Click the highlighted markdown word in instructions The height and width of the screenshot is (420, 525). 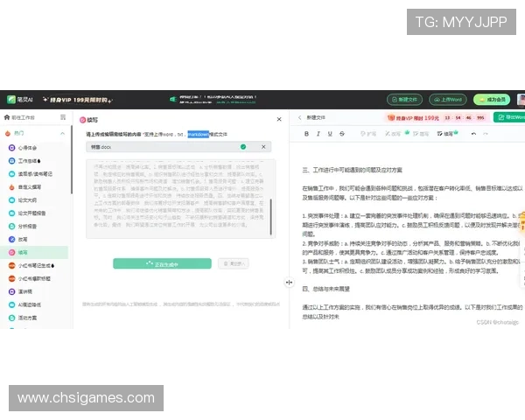point(199,134)
